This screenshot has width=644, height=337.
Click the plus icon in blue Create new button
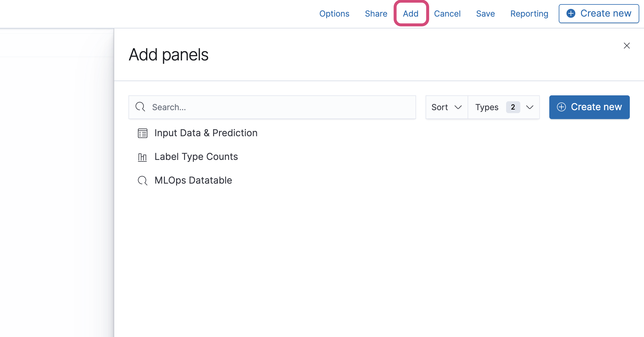click(x=561, y=107)
